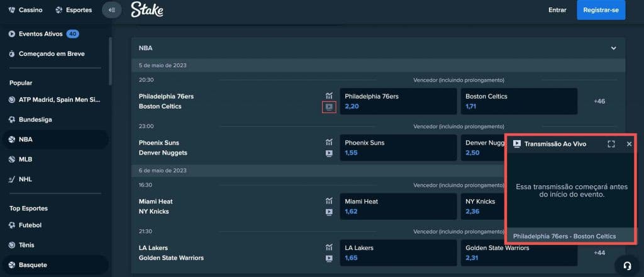The image size is (644, 277).
Task: Show +46 more markets for 76ers game
Action: tap(599, 101)
